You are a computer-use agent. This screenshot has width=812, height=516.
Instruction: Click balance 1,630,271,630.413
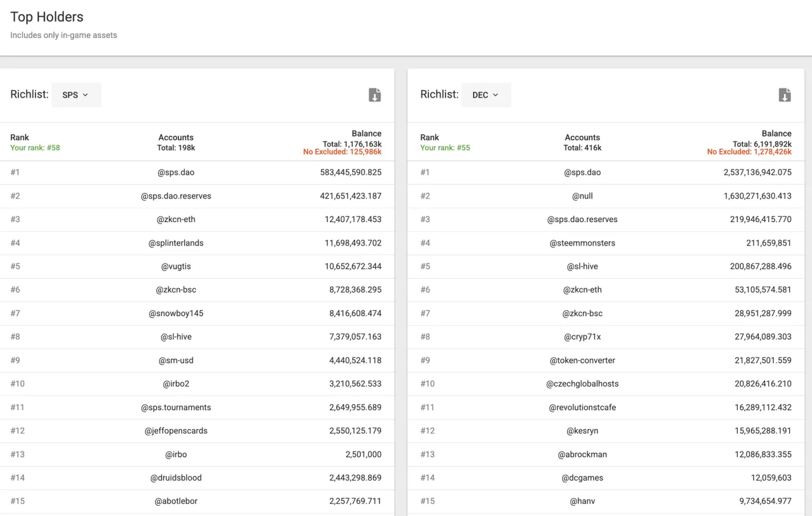757,196
